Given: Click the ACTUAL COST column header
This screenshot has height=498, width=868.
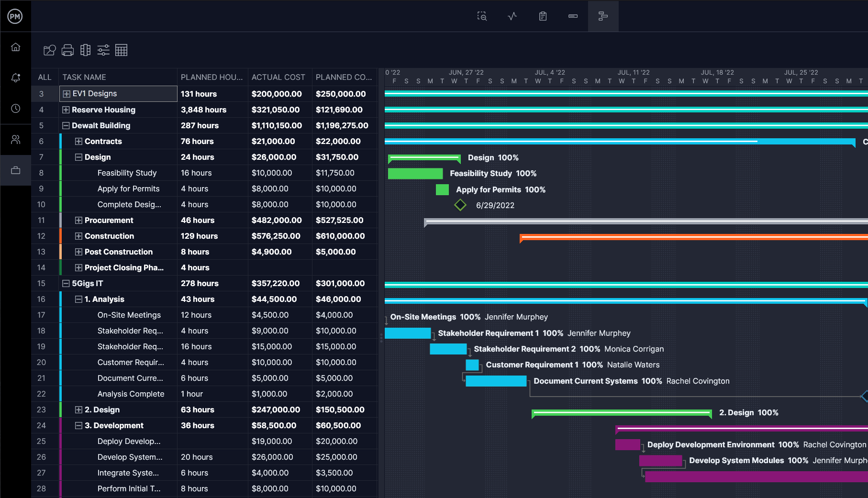Looking at the screenshot, I should pos(278,77).
